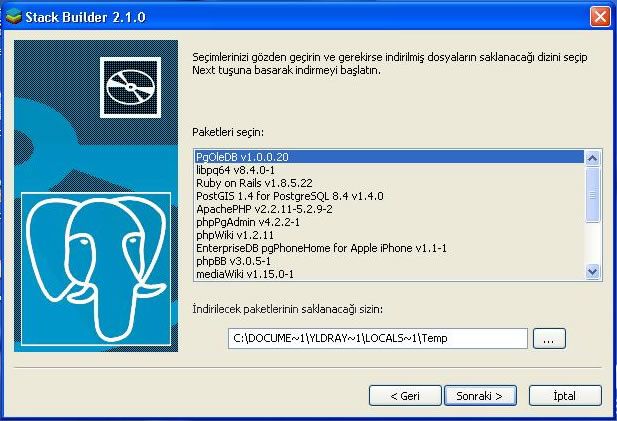Image resolution: width=617 pixels, height=421 pixels.
Task: Pick ApachePHP v2.2.11-5.2.9-2 package
Action: (x=389, y=209)
